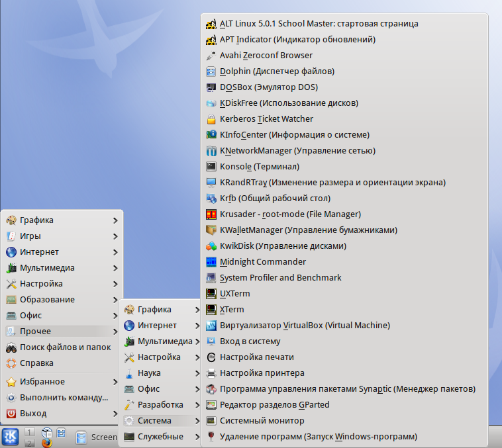Click the Krusader root-mode icon
The height and width of the screenshot is (448, 502).
[x=211, y=214]
